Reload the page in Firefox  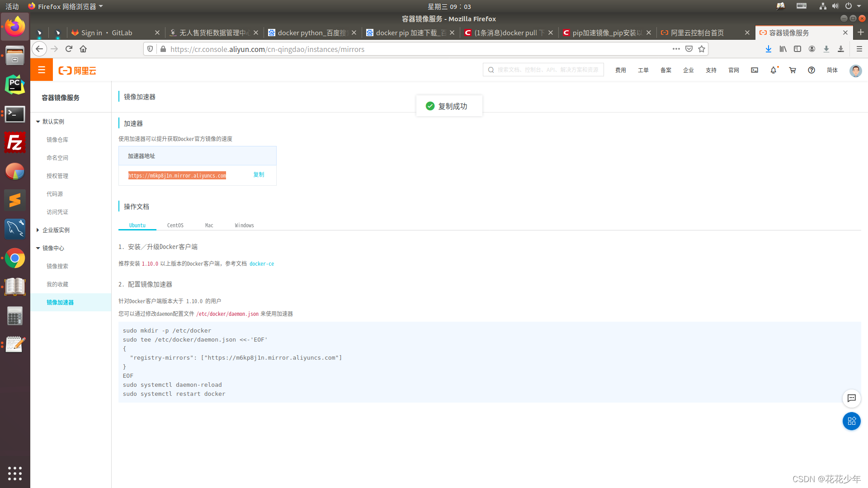click(x=69, y=49)
